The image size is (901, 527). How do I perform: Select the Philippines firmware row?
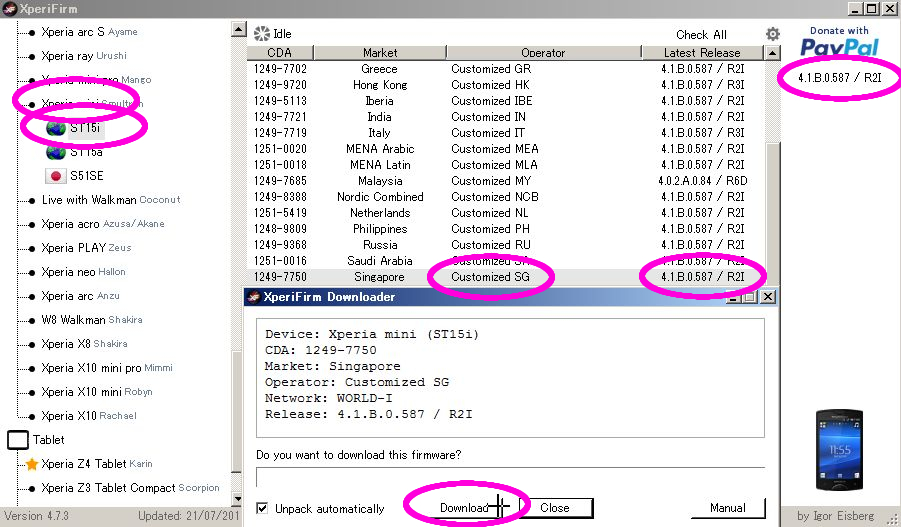(x=506, y=229)
